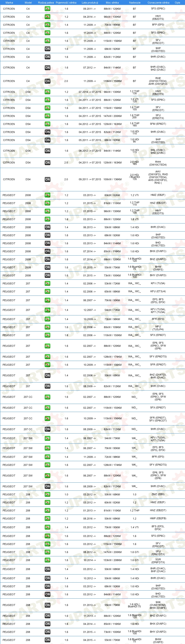Click diesel ON icon in Citroen C4 68kW / 92KM row
The image size is (185, 644).
pyautogui.click(x=47, y=49)
